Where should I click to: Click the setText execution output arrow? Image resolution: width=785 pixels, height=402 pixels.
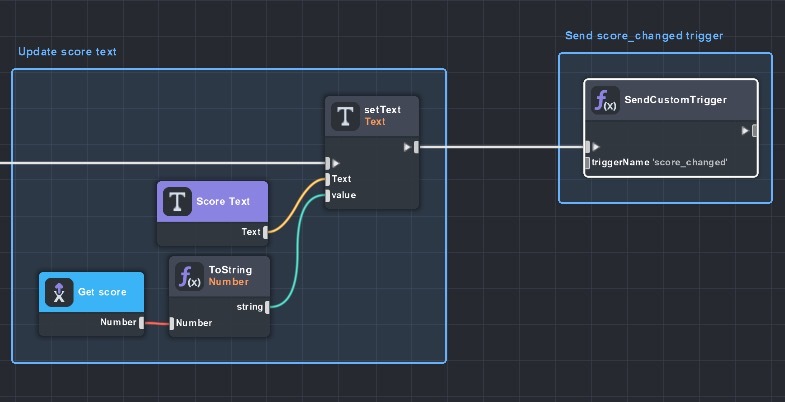(410, 147)
